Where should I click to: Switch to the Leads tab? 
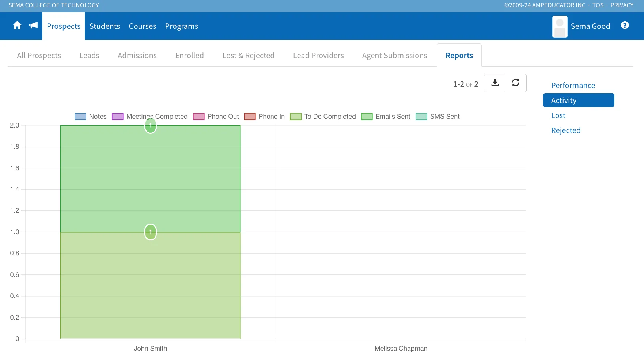(90, 56)
